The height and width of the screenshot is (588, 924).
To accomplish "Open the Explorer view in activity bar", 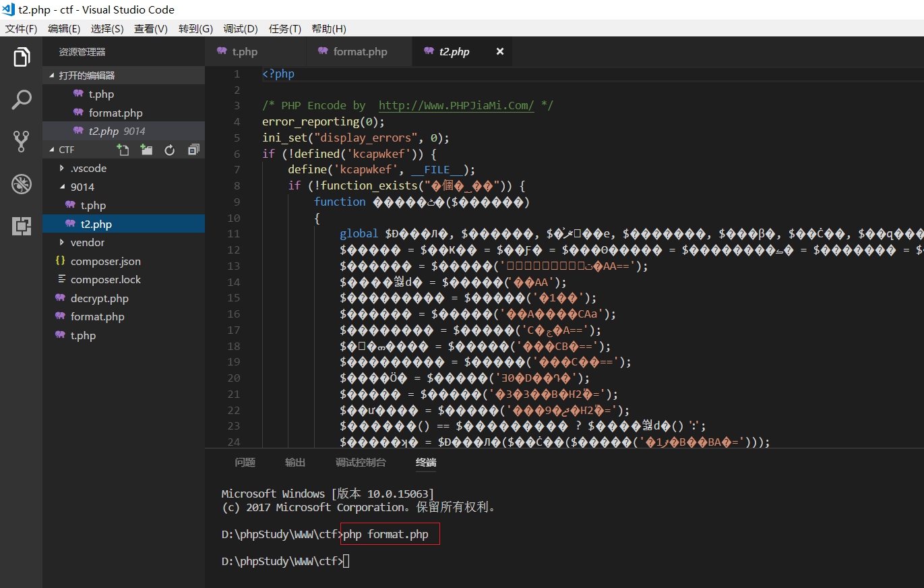I will [x=22, y=57].
